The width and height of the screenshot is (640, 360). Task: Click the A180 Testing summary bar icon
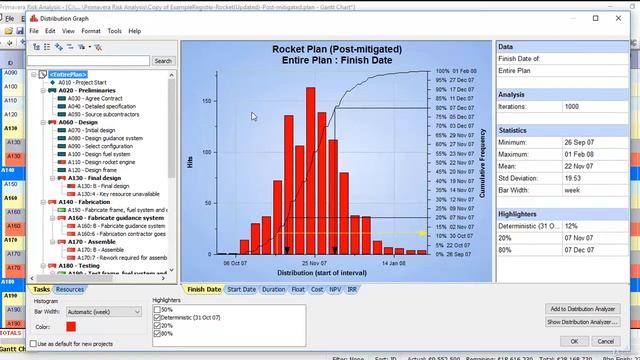(52, 266)
